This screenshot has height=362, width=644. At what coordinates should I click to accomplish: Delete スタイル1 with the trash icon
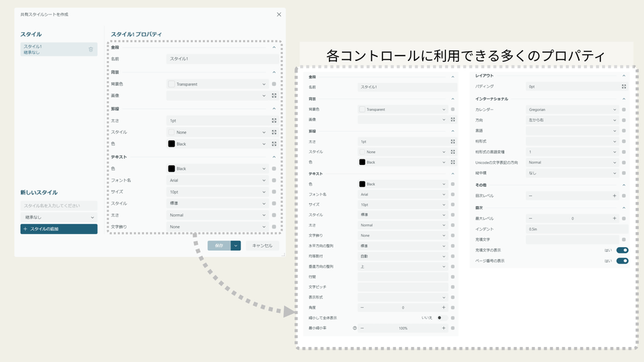pos(90,49)
